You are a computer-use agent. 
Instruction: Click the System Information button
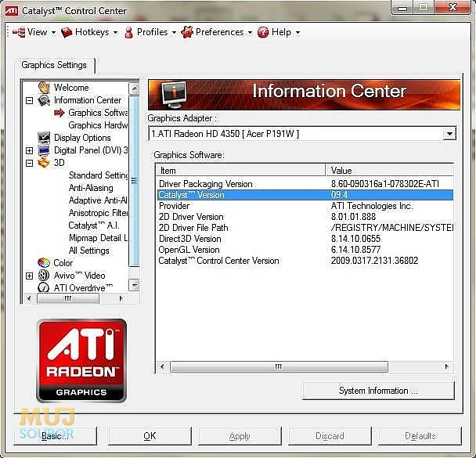pyautogui.click(x=378, y=391)
